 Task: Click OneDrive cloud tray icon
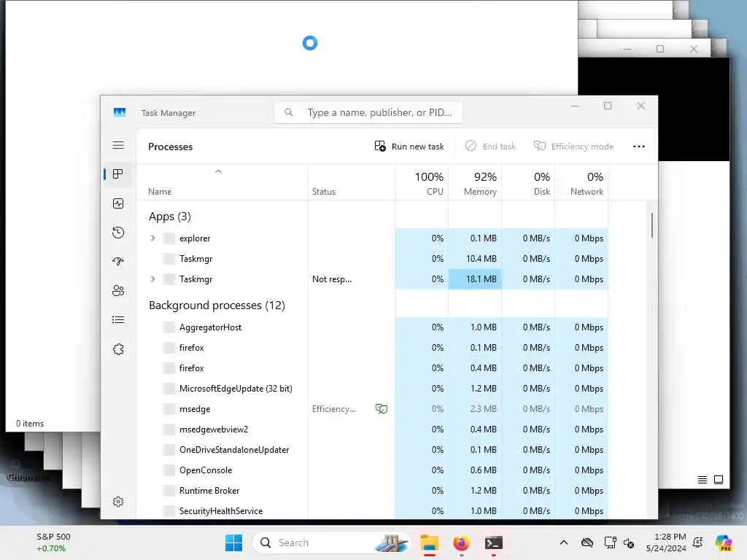click(x=587, y=542)
